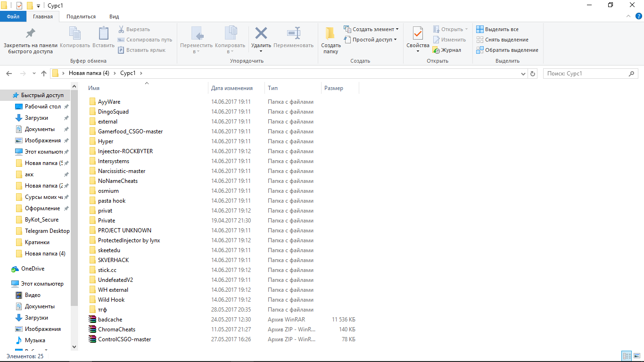Click Сурс1 breadcrumb segment
Image resolution: width=644 pixels, height=362 pixels.
point(128,74)
